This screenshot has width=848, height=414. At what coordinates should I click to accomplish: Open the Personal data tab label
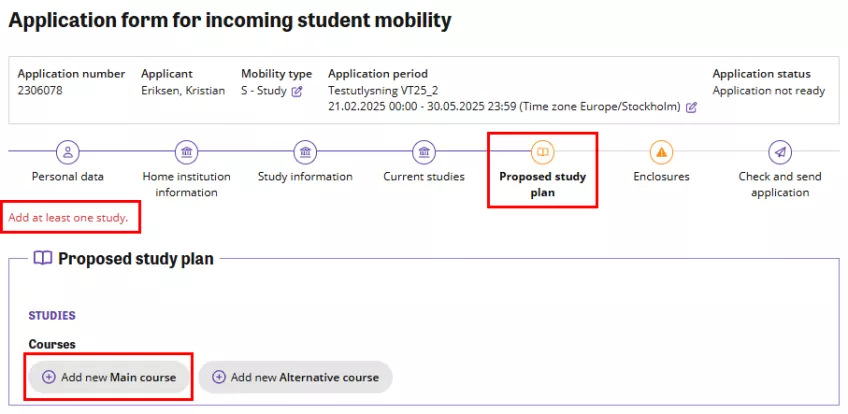coord(68,177)
